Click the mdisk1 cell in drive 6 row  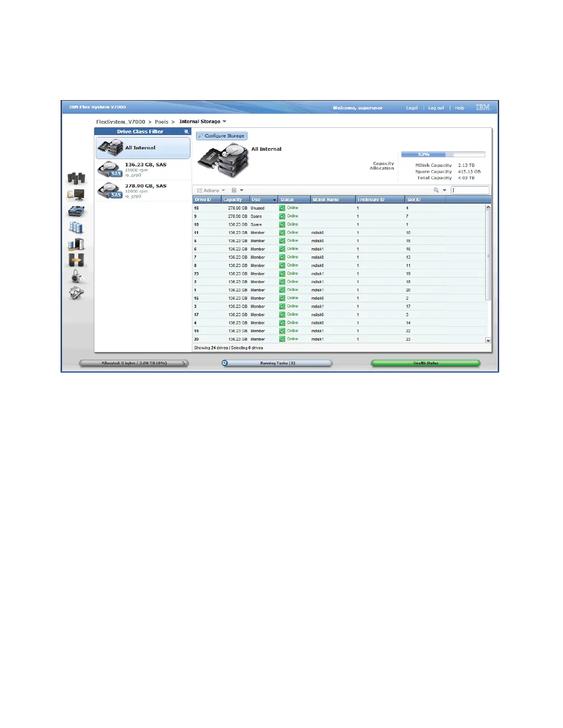[318, 249]
